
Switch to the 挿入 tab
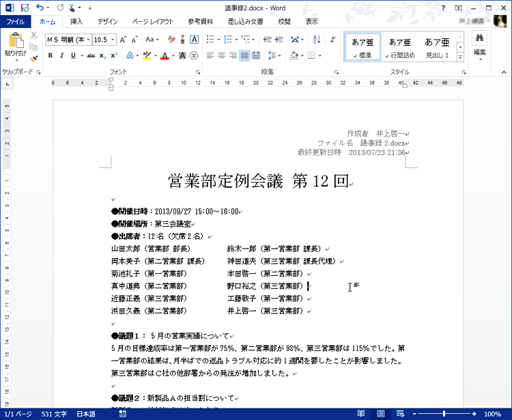tap(76, 22)
